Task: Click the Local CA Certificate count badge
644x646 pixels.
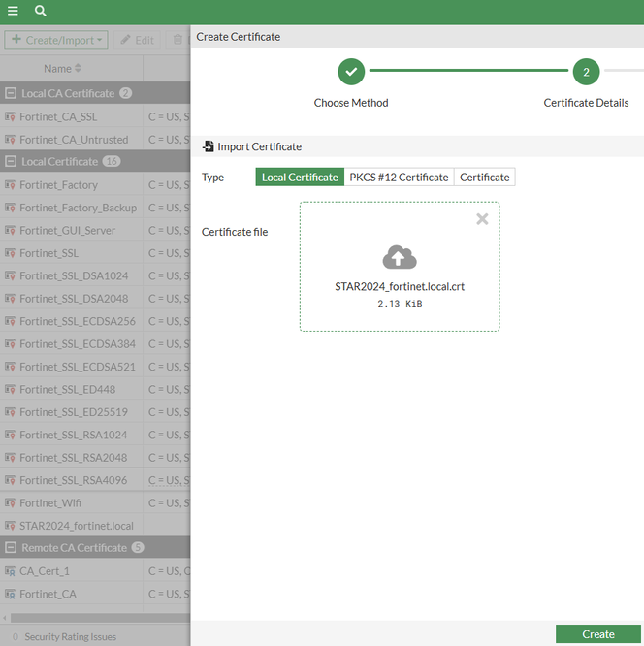Action: 125,93
